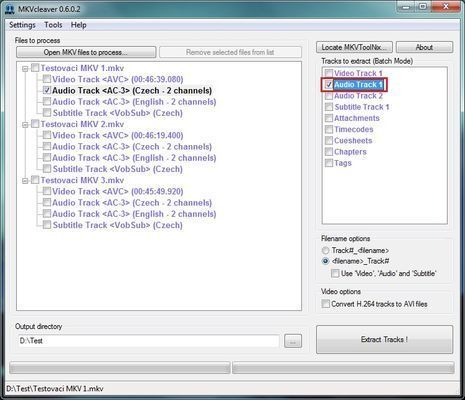Check Czech Audio Track under MKV 2
The image size is (465, 400).
pos(47,146)
